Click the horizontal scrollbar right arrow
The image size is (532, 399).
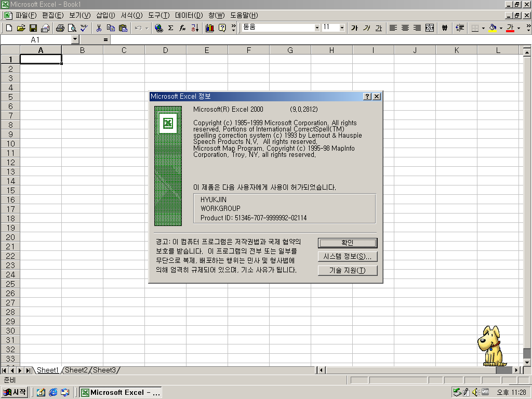[x=516, y=370]
